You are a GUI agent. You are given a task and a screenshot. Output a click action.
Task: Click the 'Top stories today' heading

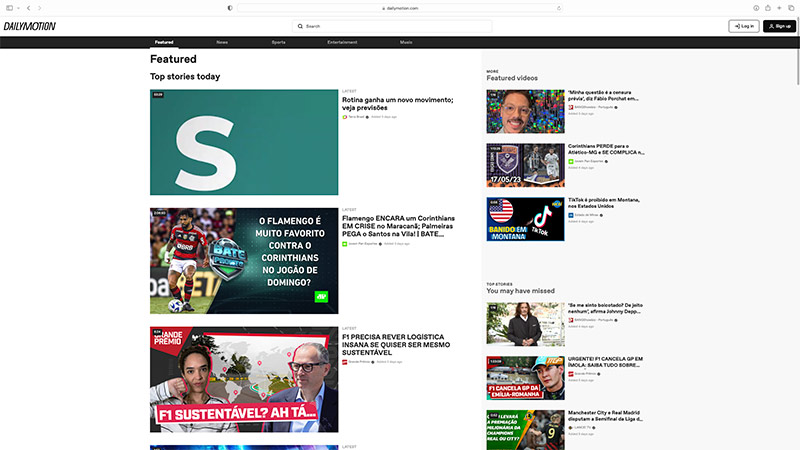[185, 77]
